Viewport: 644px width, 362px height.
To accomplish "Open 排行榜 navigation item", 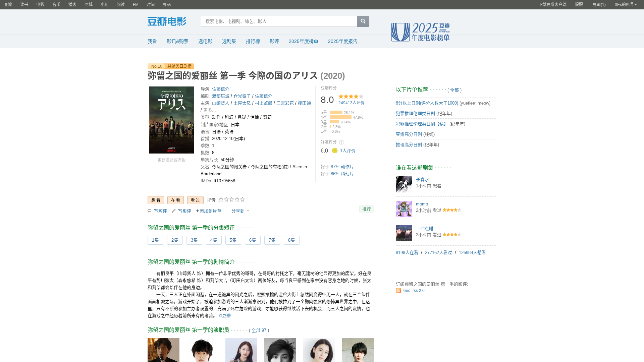I will tap(253, 41).
